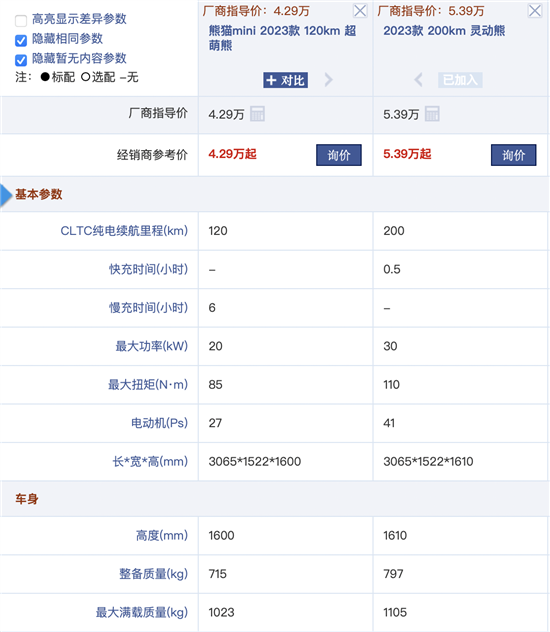Click the 厂商指导价 row label

(158, 113)
